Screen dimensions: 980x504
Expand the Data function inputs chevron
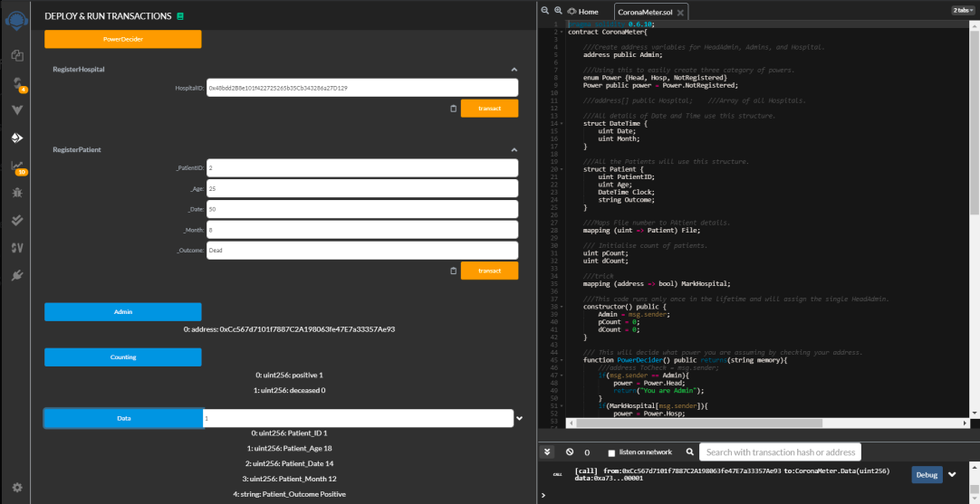pos(519,418)
